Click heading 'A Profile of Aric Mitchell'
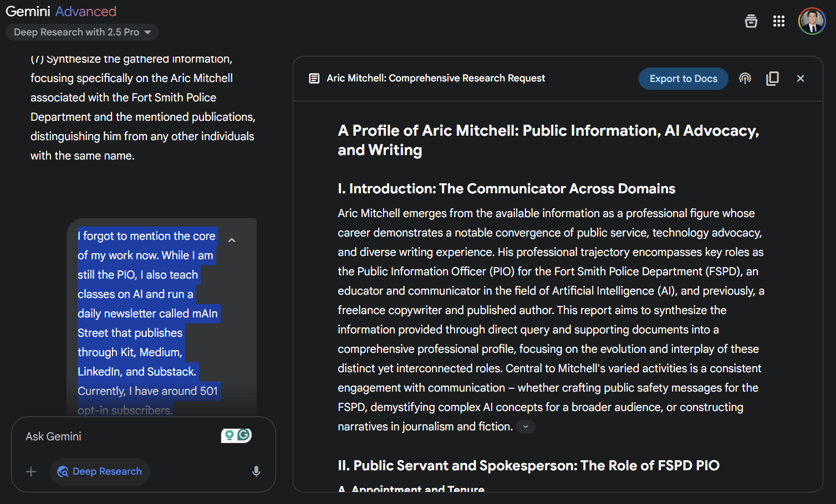This screenshot has height=504, width=836. 548,140
